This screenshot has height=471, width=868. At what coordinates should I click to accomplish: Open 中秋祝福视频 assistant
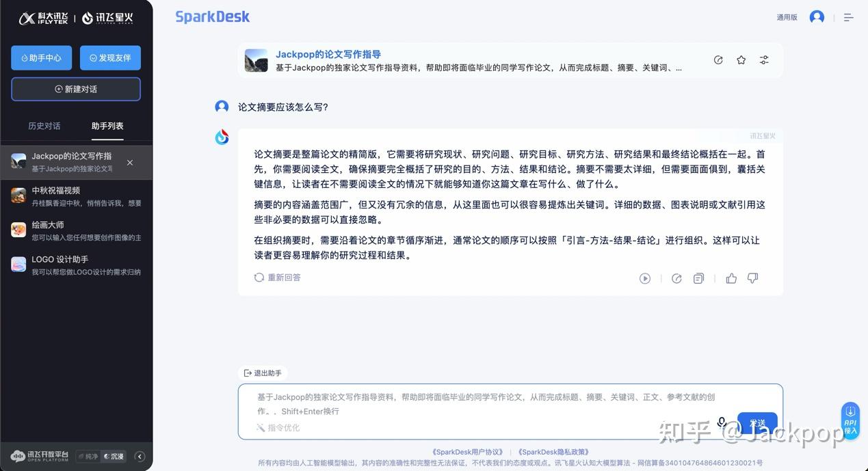tap(77, 197)
